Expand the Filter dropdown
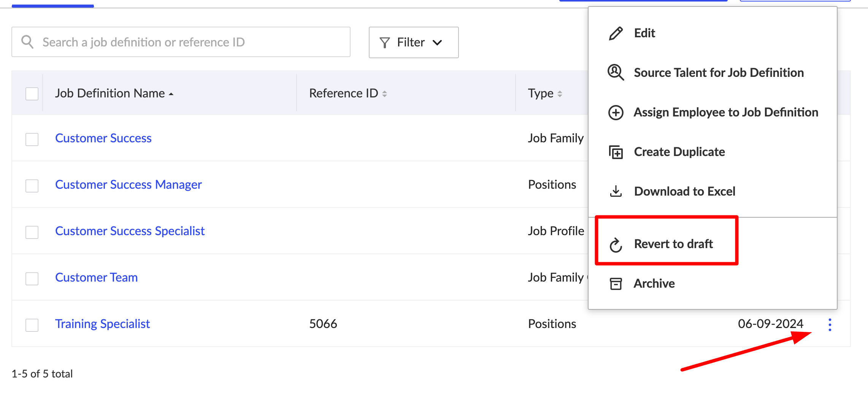The height and width of the screenshot is (395, 868). click(413, 42)
